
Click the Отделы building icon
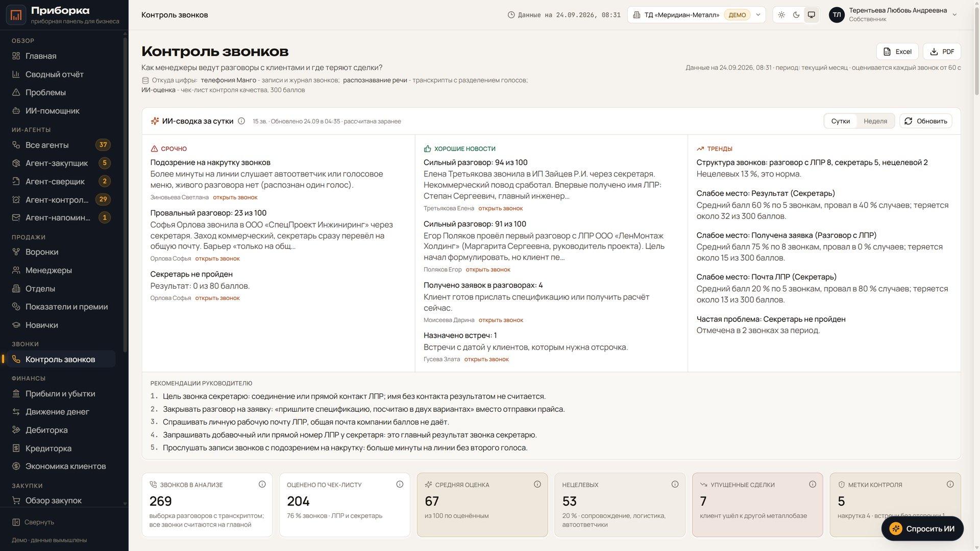[x=16, y=289]
